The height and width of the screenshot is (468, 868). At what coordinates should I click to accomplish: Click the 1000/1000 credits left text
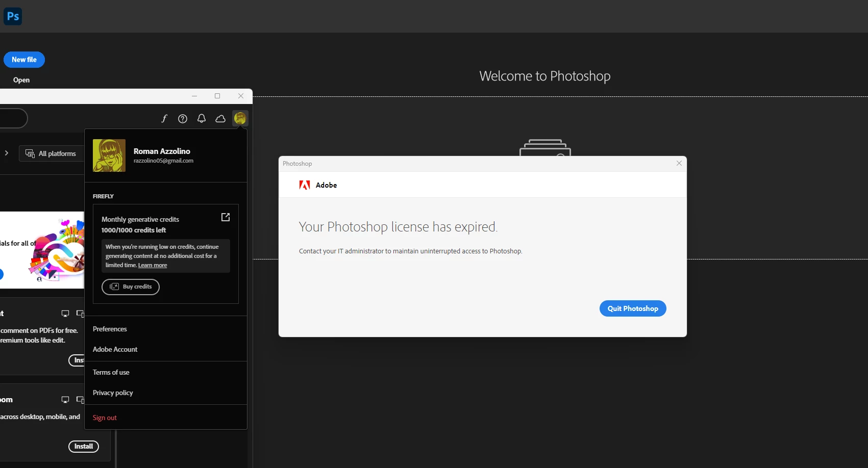coord(134,230)
